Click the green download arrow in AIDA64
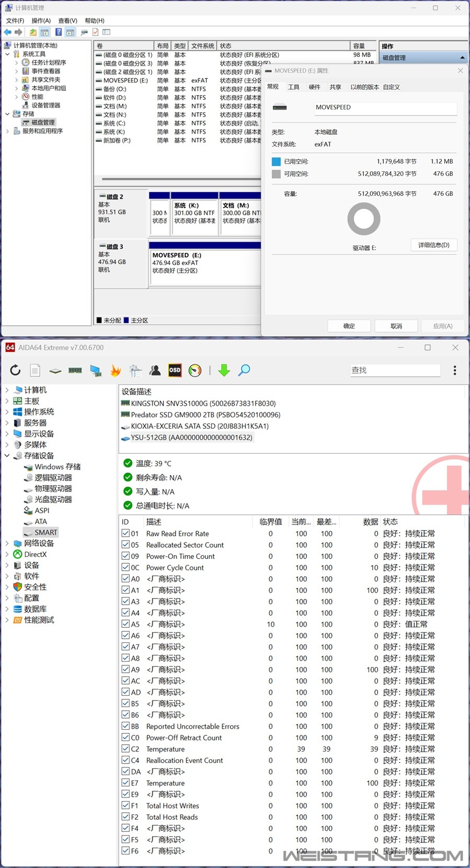This screenshot has height=868, width=470. coord(224,370)
